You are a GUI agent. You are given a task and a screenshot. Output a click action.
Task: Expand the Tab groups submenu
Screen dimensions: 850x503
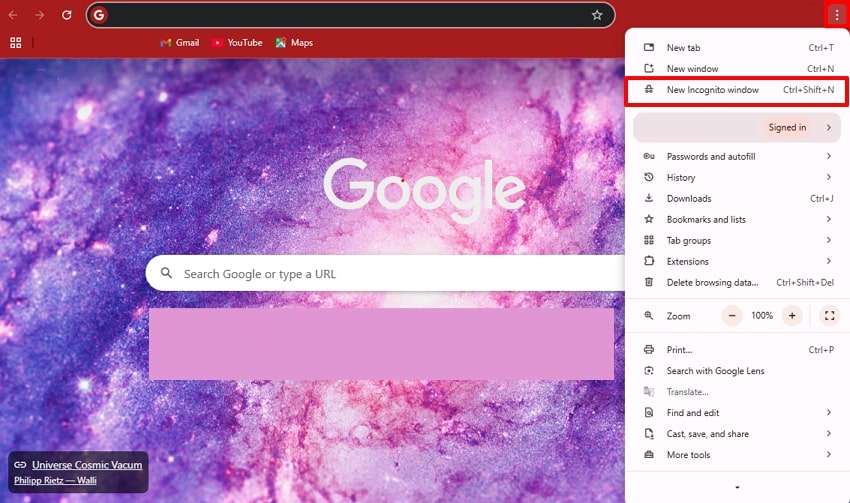(x=737, y=240)
